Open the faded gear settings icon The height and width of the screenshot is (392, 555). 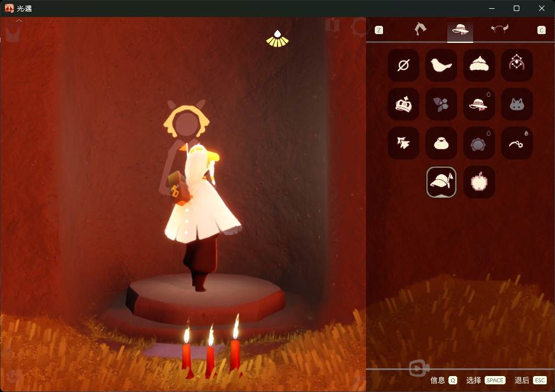pos(359,27)
